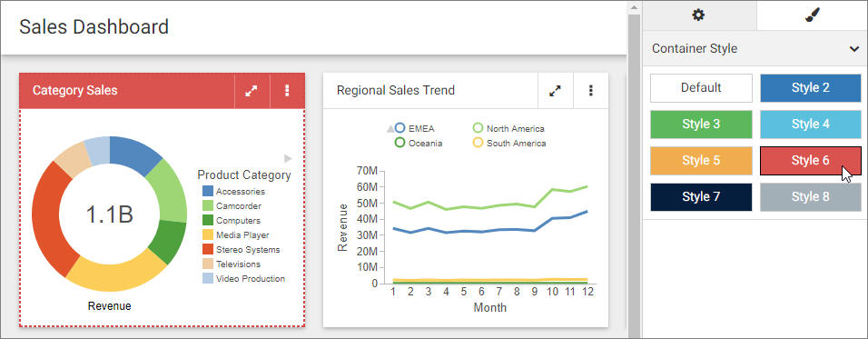
Task: Switch to the paintbrush format tab
Action: (812, 15)
